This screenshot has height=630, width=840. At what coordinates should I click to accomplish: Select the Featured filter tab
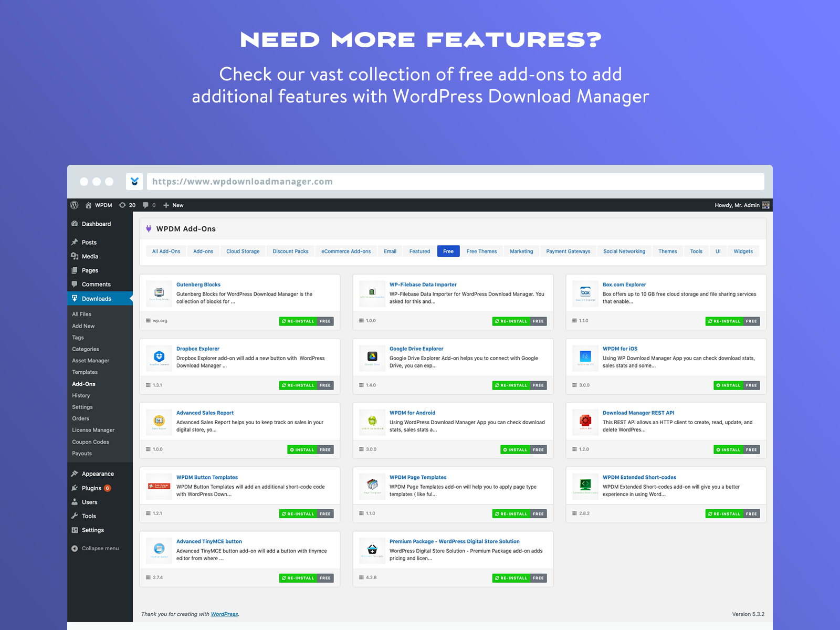click(419, 251)
